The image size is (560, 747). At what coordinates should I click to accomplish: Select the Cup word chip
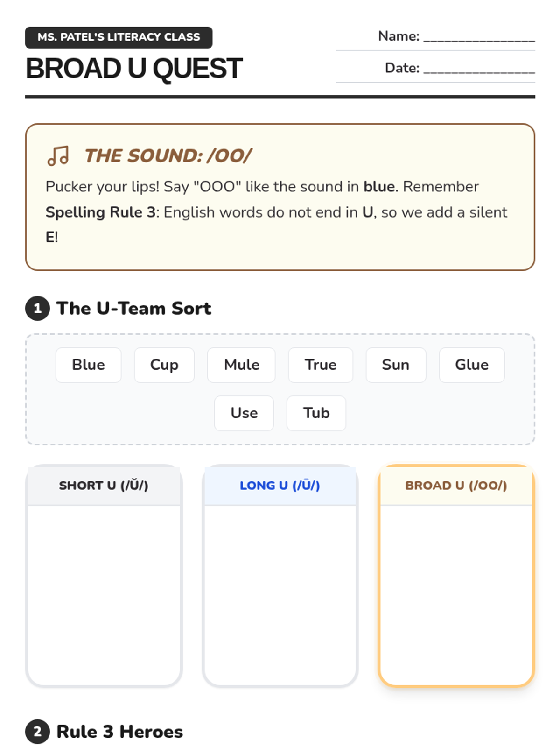tap(164, 365)
